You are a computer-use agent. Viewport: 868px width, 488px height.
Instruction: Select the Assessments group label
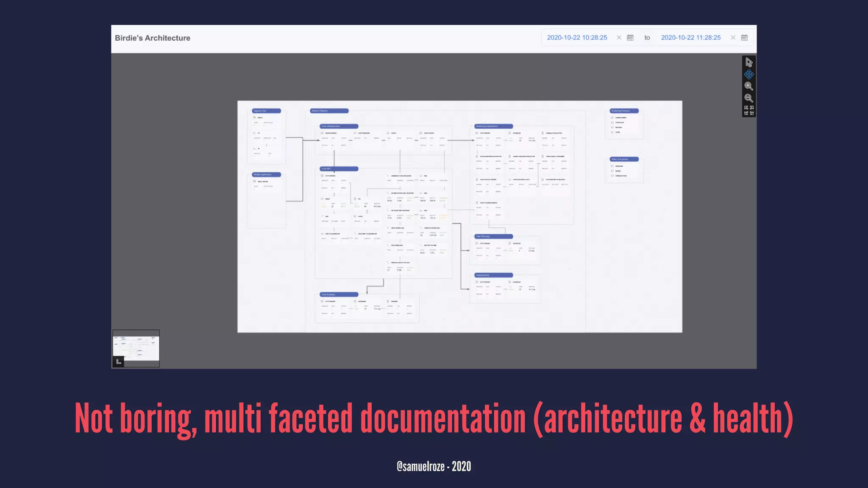[x=494, y=275]
